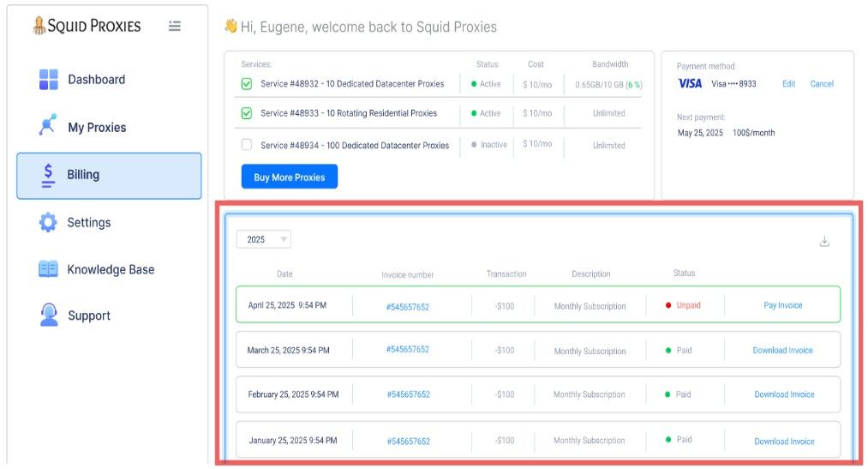The image size is (868, 469).
Task: Click Description column header in invoices
Action: 591,274
